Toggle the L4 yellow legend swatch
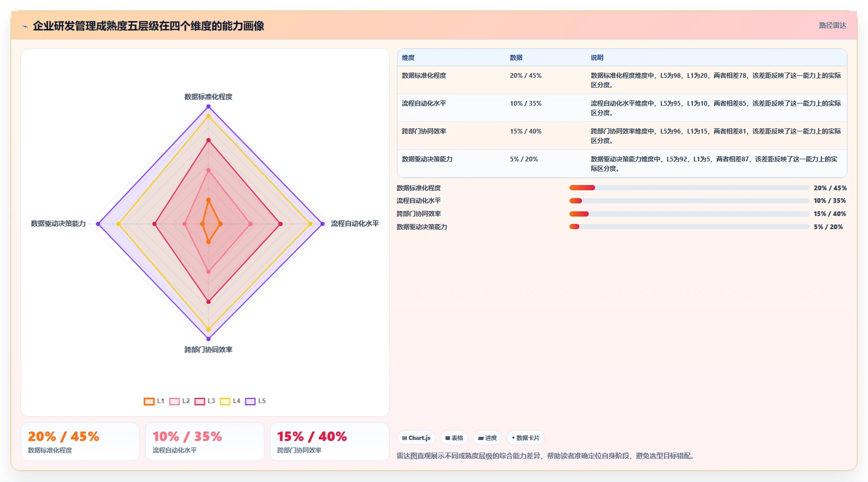Image resolution: width=868 pixels, height=482 pixels. (225, 401)
